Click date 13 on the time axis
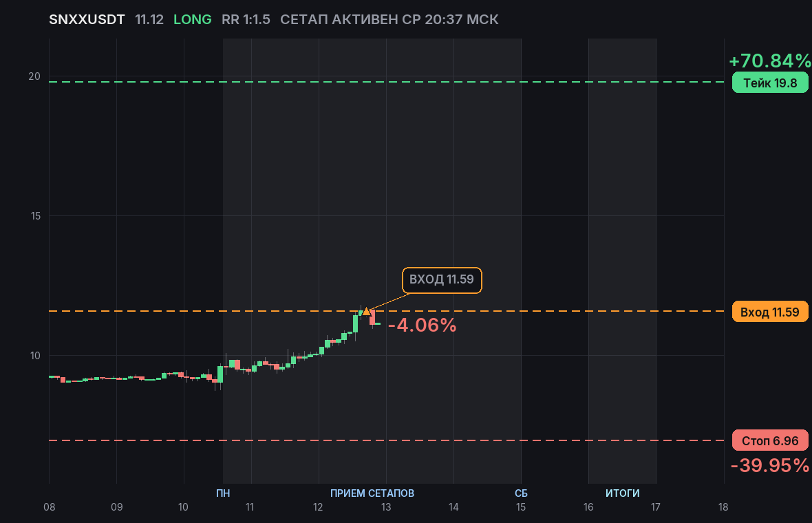This screenshot has width=812, height=523. pos(386,507)
